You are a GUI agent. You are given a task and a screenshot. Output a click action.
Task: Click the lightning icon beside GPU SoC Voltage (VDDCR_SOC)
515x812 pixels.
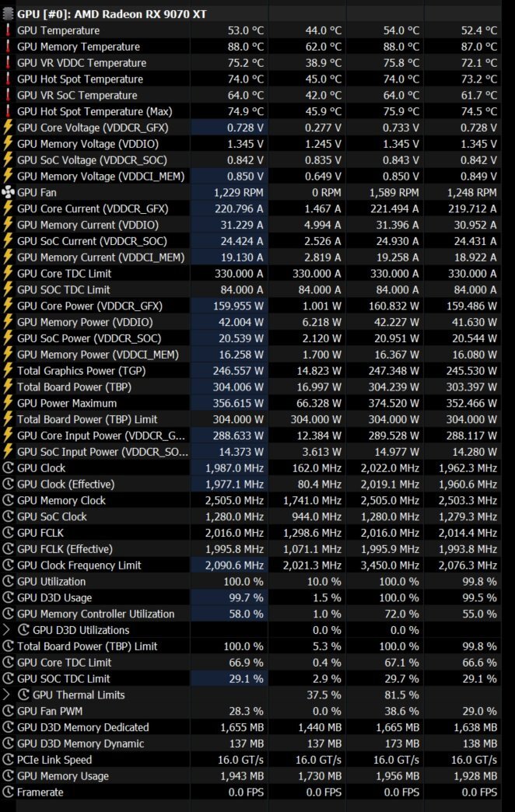pos(8,160)
